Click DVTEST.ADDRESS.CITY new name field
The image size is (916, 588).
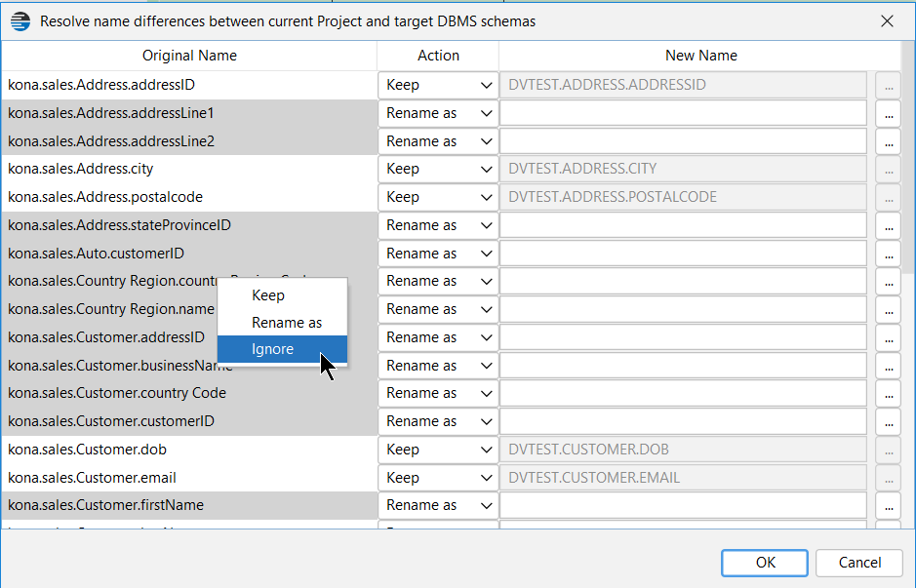tap(683, 170)
